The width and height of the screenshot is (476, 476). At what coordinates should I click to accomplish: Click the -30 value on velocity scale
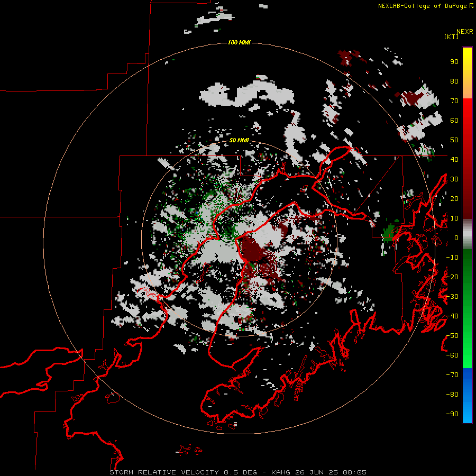tap(452, 297)
